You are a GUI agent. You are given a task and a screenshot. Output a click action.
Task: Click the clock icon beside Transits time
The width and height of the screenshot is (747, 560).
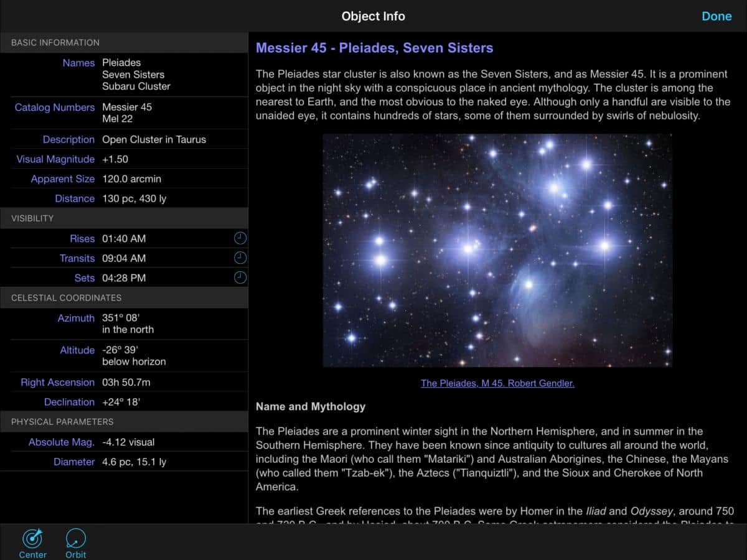(x=240, y=258)
